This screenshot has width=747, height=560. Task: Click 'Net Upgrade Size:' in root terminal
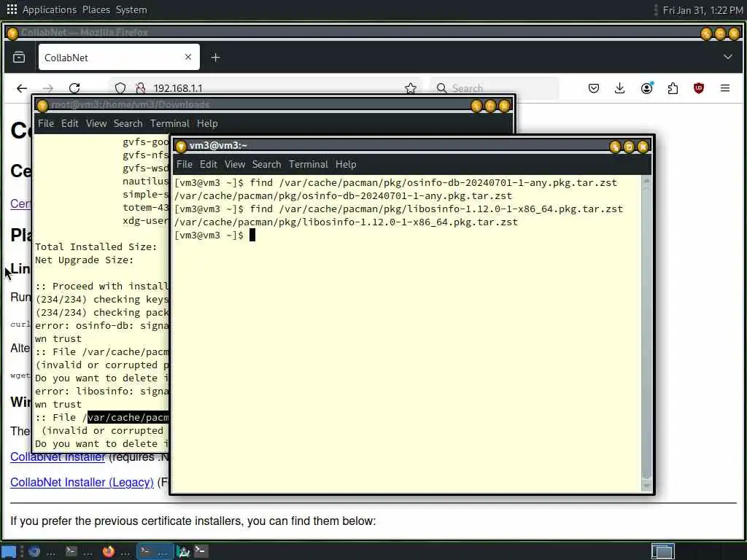(x=85, y=260)
